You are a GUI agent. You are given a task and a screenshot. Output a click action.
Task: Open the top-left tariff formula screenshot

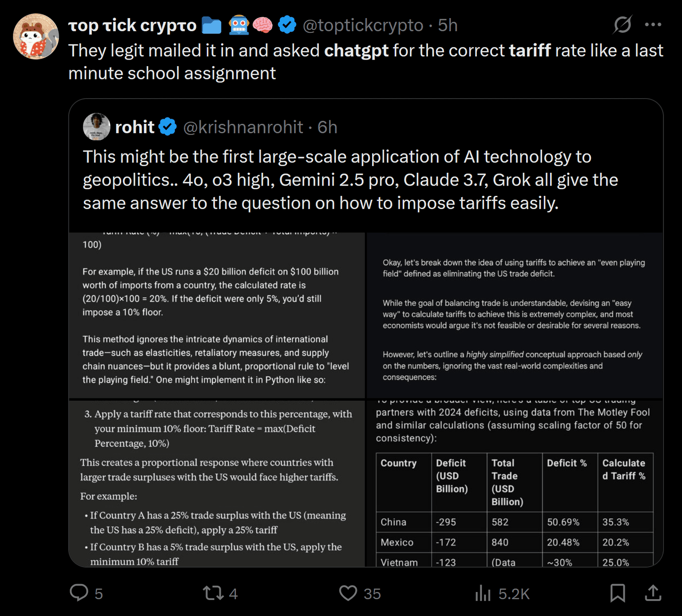point(217,315)
